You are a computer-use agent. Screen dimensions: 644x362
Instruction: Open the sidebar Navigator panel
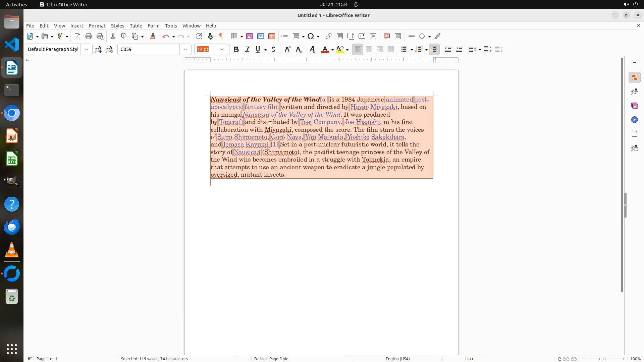pyautogui.click(x=635, y=120)
